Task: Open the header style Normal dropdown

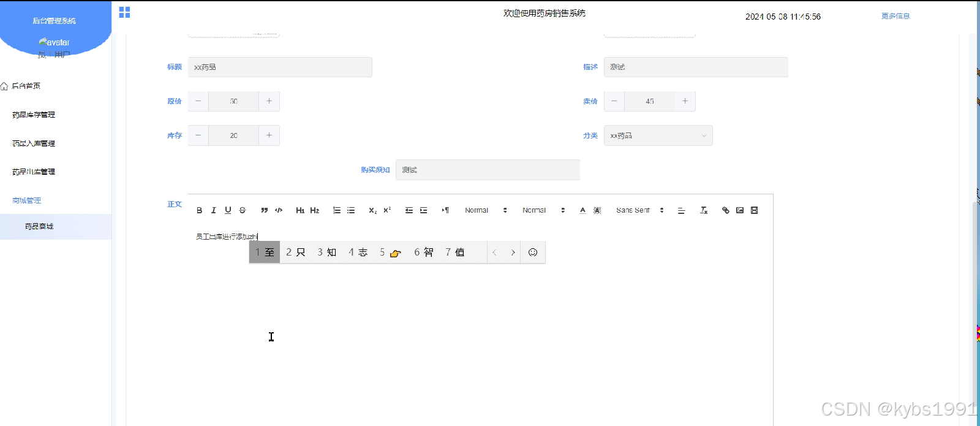Action: (x=543, y=210)
